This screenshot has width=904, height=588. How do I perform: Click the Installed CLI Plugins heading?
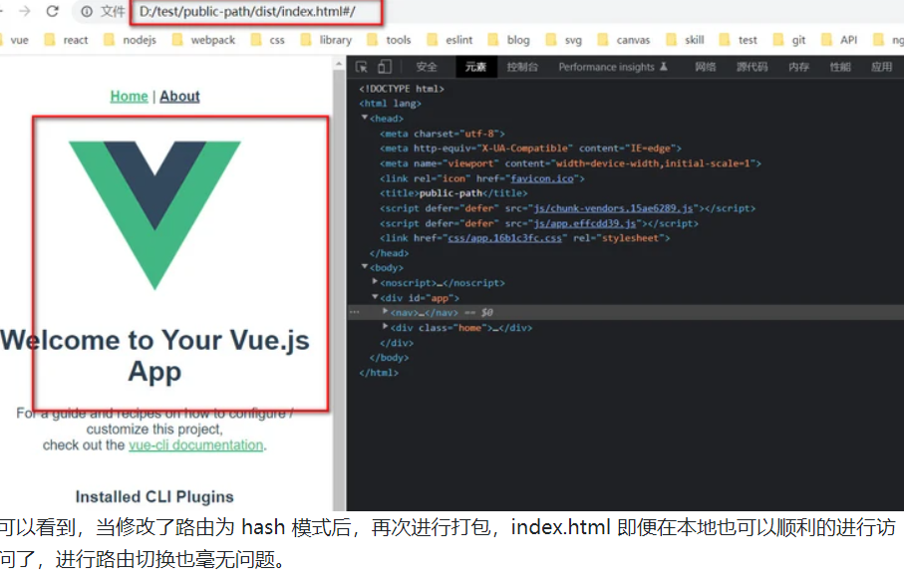pos(154,497)
